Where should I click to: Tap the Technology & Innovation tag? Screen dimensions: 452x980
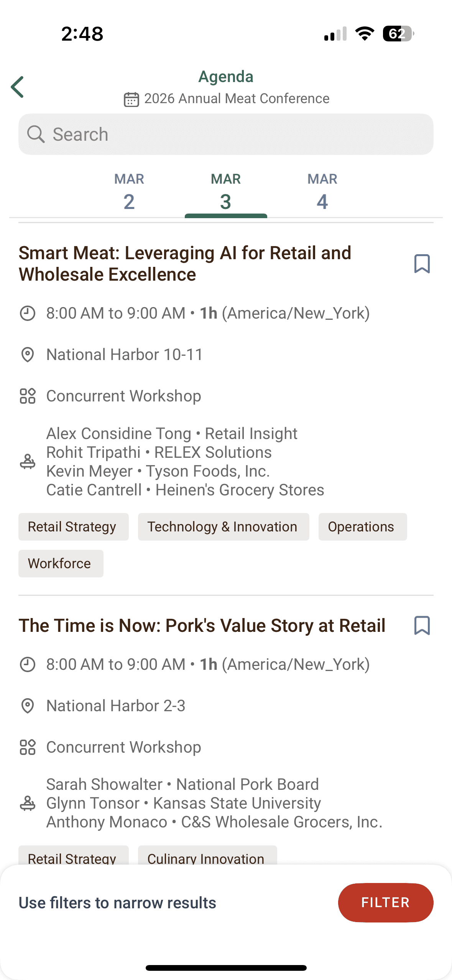point(223,527)
